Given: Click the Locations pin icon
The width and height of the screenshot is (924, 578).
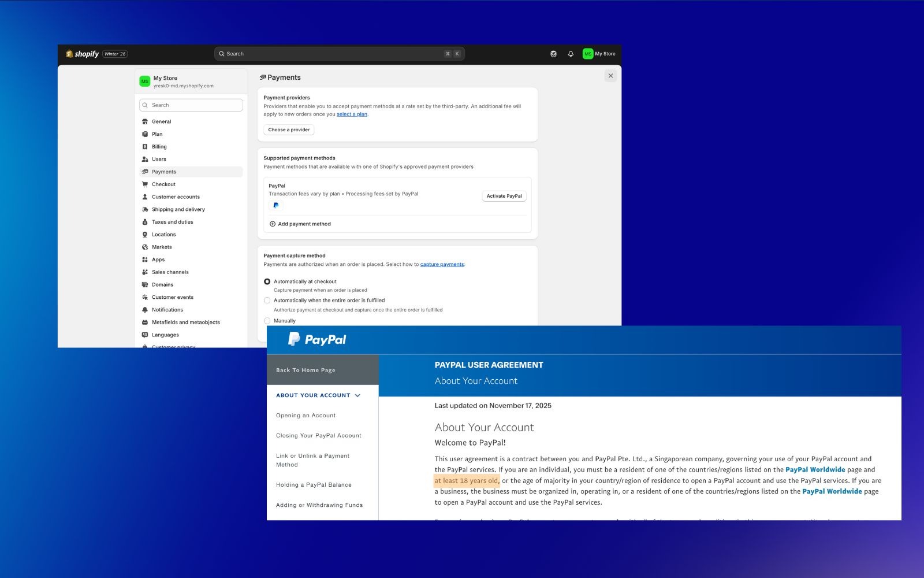Looking at the screenshot, I should tap(145, 235).
